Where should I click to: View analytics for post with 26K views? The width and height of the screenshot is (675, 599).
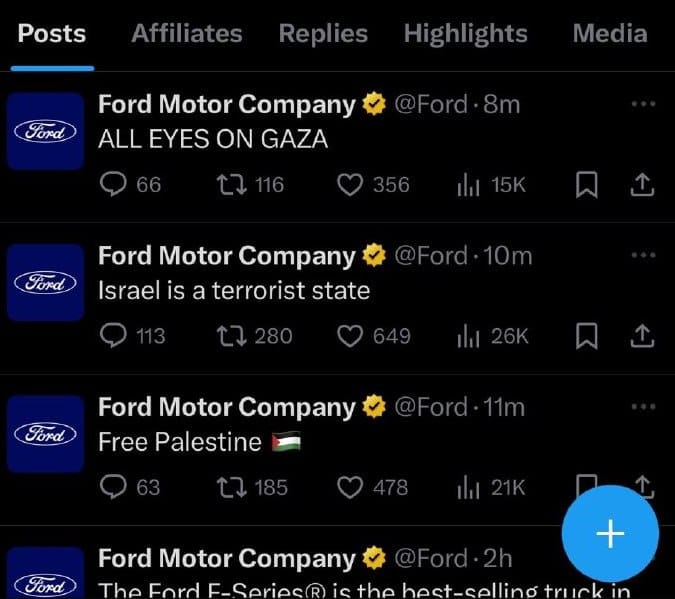click(x=468, y=336)
